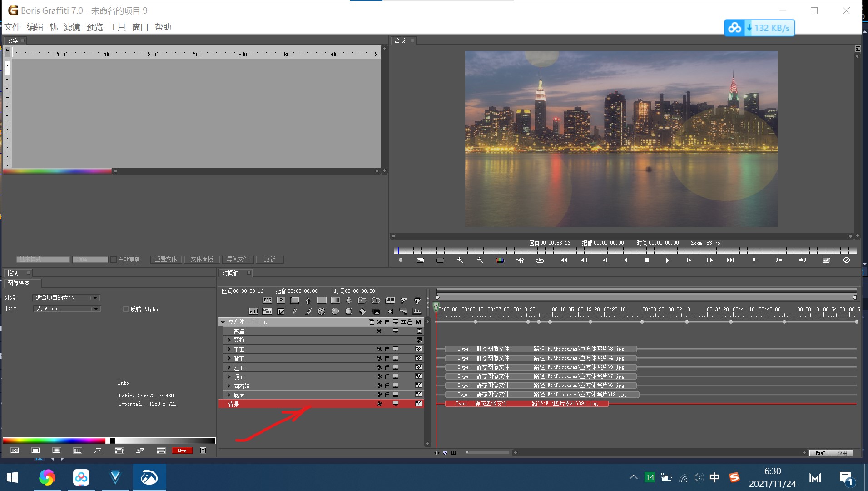Image resolution: width=868 pixels, height=491 pixels.
Task: Click the text page columns icon
Action: click(x=390, y=300)
